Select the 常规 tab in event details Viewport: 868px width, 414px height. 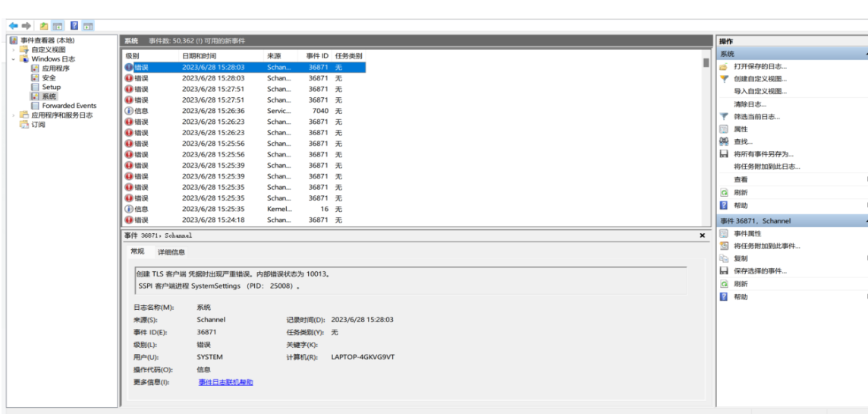tap(137, 251)
